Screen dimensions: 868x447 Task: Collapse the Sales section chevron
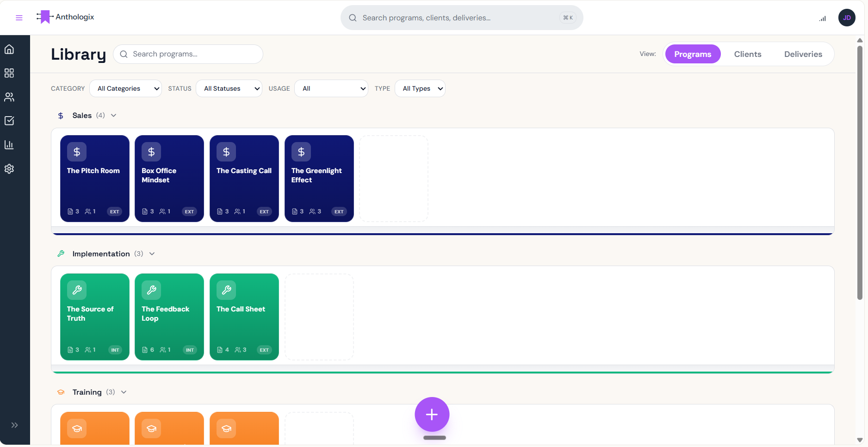(114, 115)
